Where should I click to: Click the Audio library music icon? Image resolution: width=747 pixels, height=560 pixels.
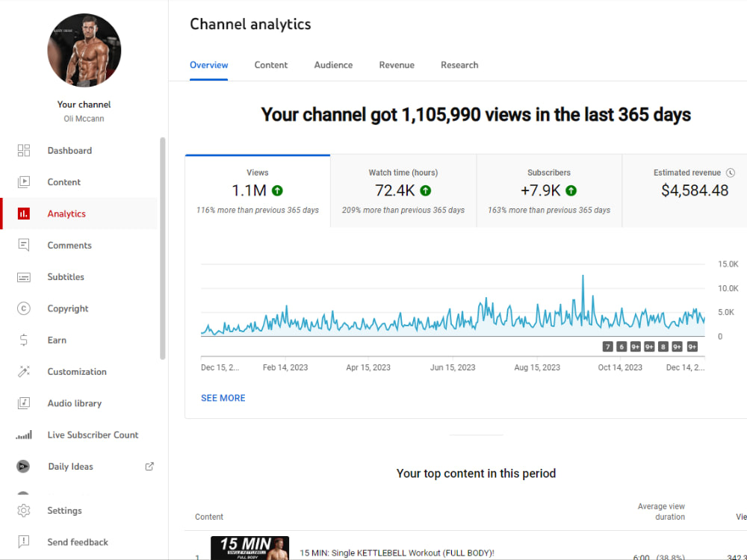[x=23, y=403]
